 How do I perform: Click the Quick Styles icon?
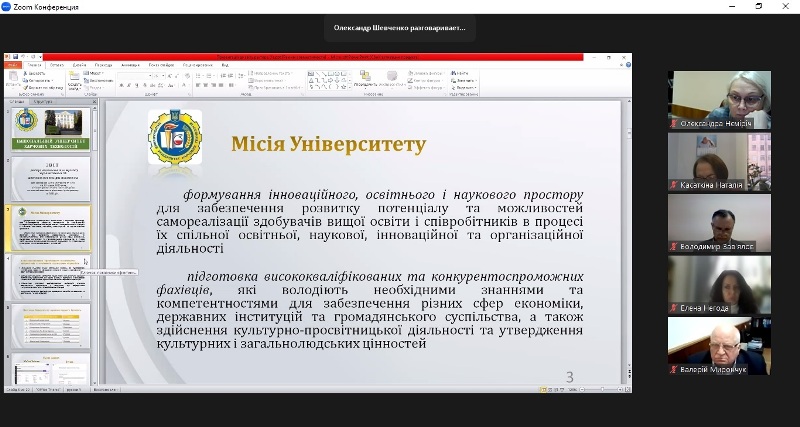(392, 77)
